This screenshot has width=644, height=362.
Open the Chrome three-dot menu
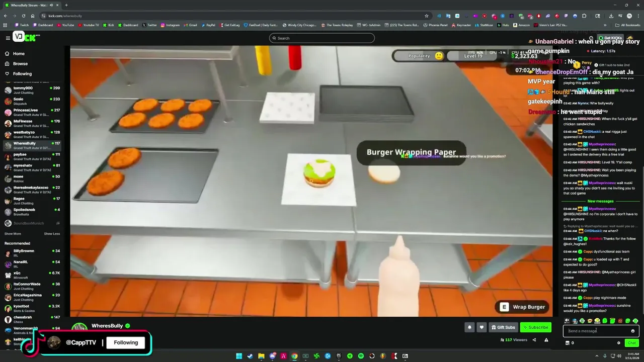click(x=637, y=16)
